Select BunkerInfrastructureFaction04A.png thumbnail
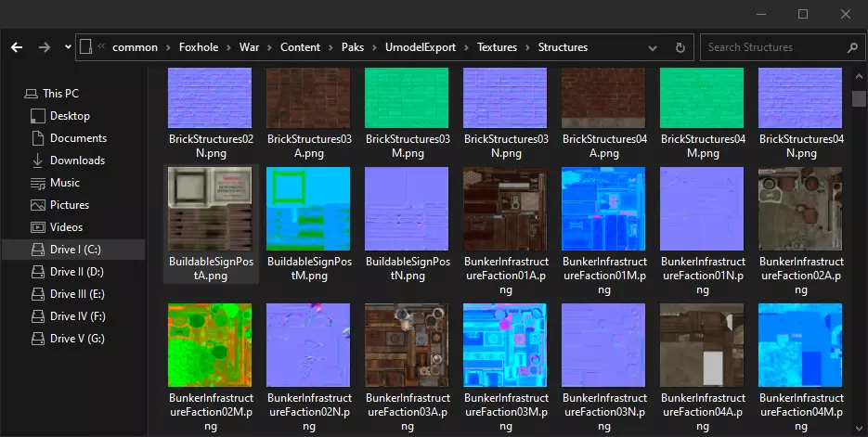Viewport: 868px width, 437px height. 702,345
